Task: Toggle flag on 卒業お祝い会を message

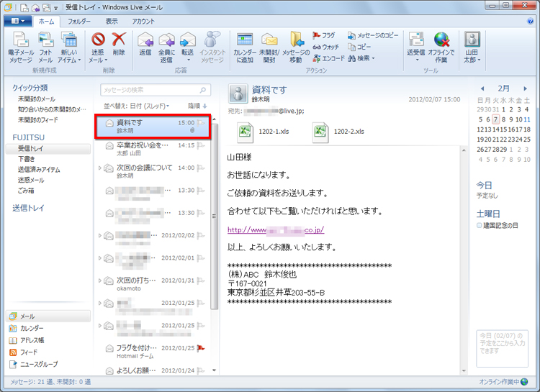Action: coord(201,145)
